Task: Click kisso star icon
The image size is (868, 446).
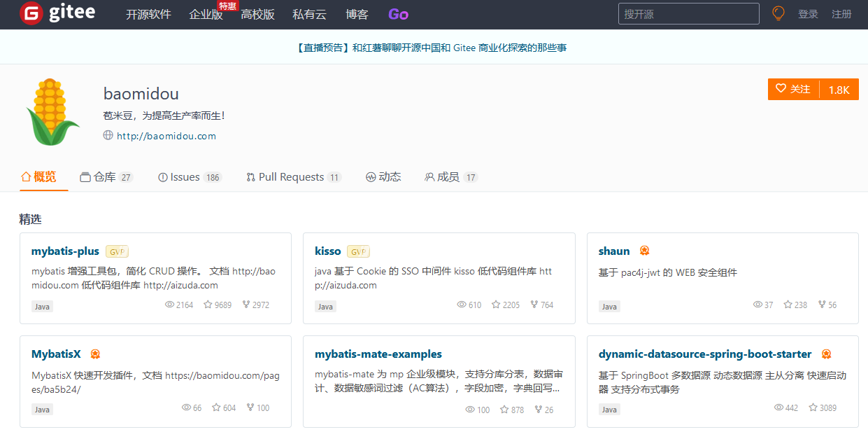Action: pos(496,305)
